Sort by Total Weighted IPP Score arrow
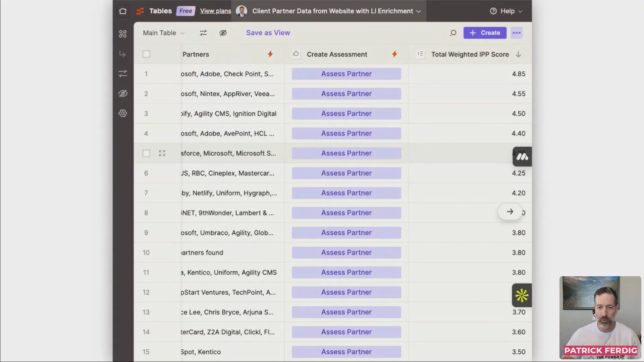This screenshot has height=362, width=644. click(x=518, y=54)
